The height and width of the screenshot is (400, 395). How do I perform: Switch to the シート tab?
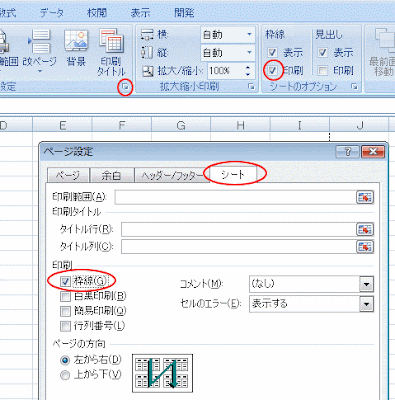tap(233, 174)
